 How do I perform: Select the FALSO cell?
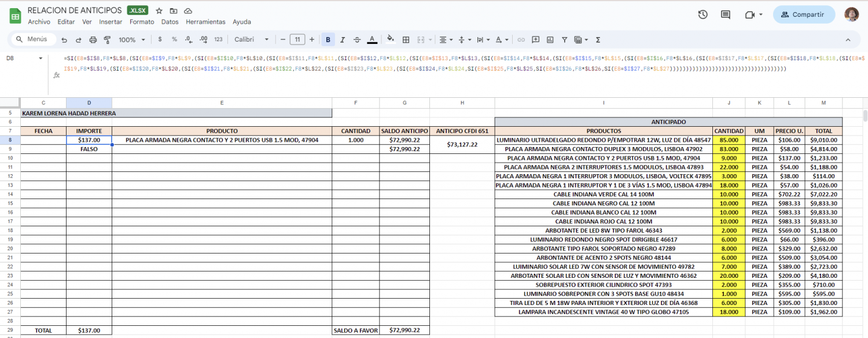tap(89, 149)
